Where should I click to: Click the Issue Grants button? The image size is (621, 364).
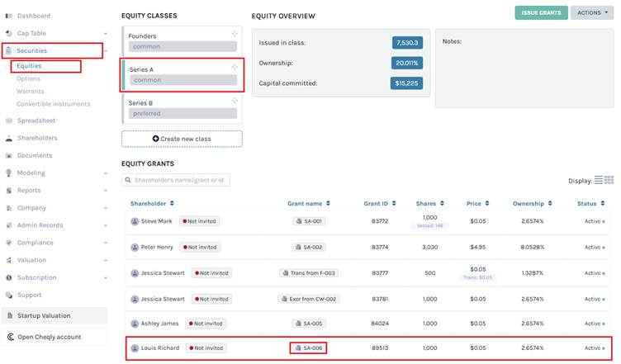click(x=541, y=12)
